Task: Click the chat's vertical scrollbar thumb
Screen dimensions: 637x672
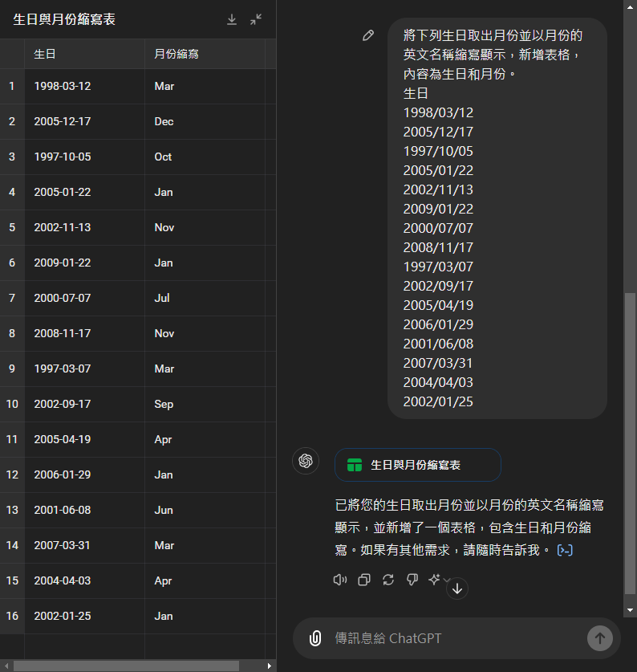Action: tap(630, 443)
